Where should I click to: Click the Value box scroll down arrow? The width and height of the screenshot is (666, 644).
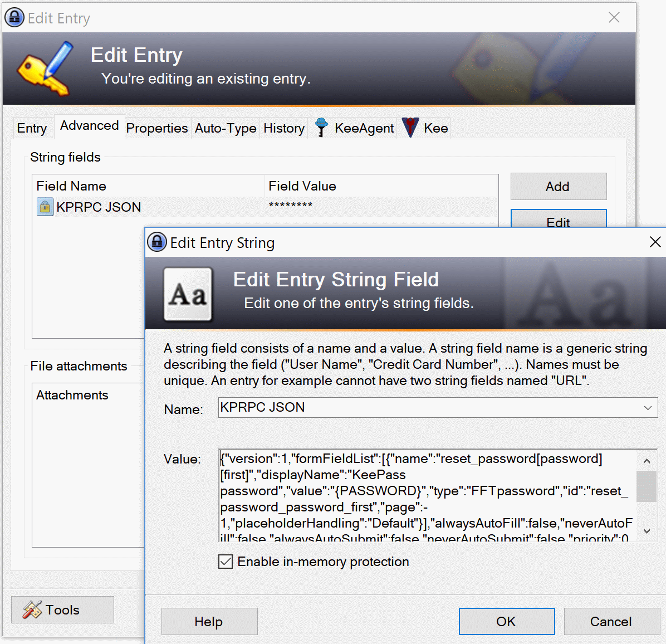pyautogui.click(x=647, y=531)
